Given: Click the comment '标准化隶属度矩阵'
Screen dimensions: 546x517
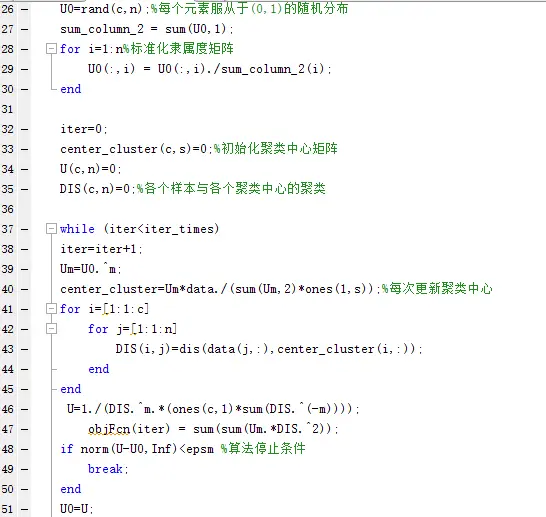Looking at the screenshot, I should (182, 48).
